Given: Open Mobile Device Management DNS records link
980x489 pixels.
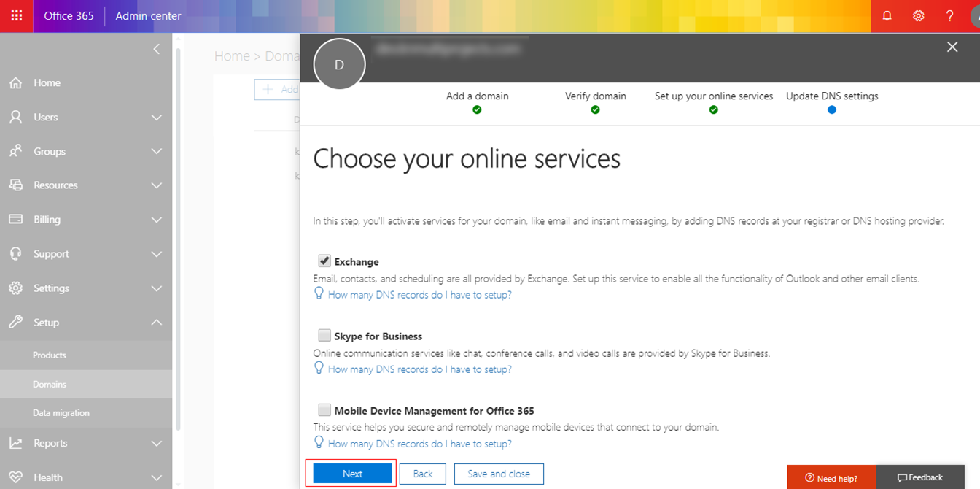Looking at the screenshot, I should point(420,444).
